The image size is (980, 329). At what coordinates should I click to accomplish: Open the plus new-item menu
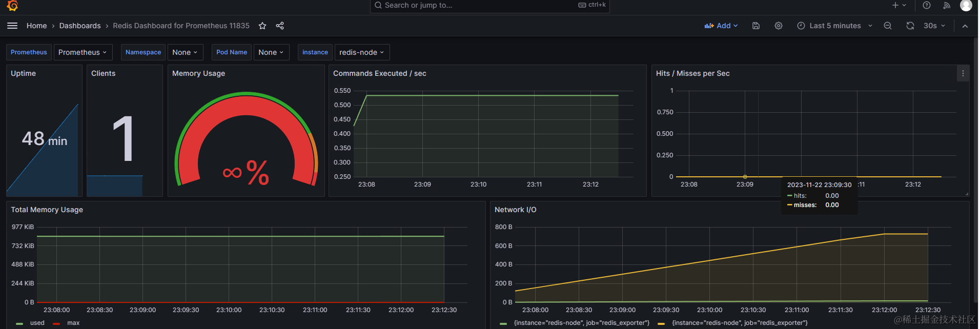click(x=899, y=5)
